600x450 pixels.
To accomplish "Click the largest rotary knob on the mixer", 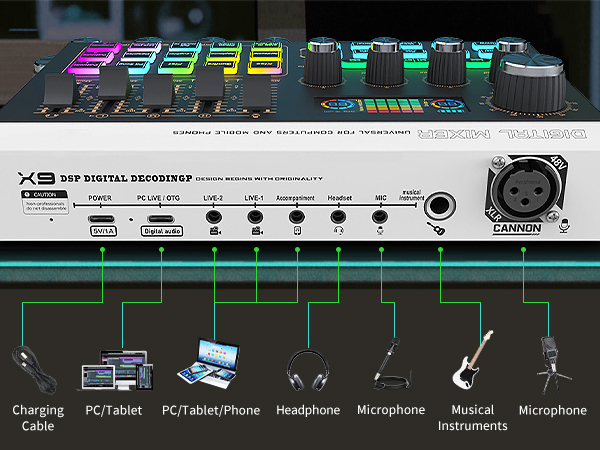I will (x=531, y=83).
